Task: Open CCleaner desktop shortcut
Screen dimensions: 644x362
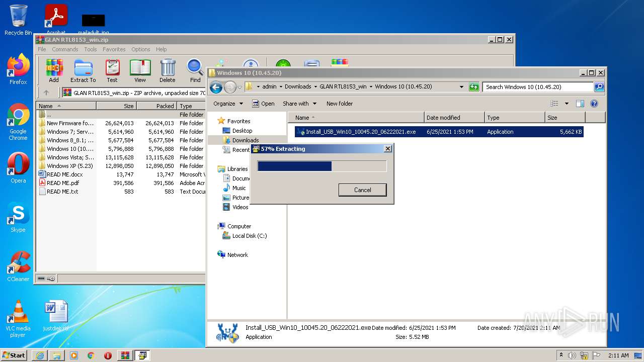Action: click(18, 266)
